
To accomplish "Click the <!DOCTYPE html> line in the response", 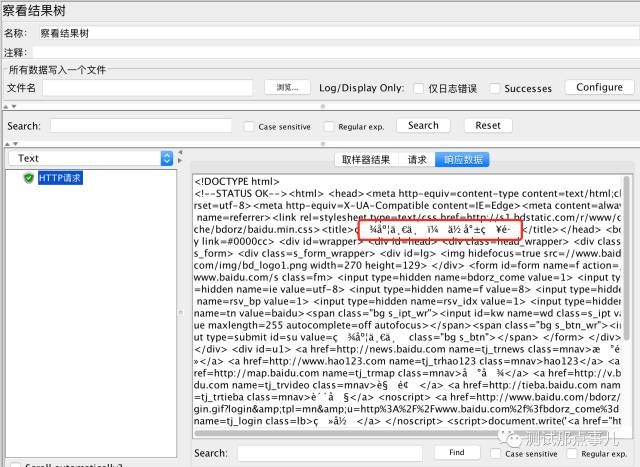I will 237,181.
